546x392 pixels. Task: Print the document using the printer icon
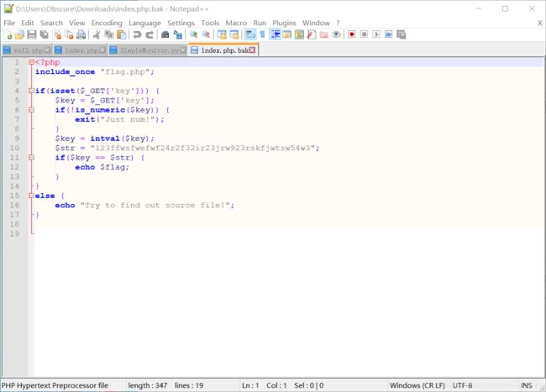click(81, 34)
